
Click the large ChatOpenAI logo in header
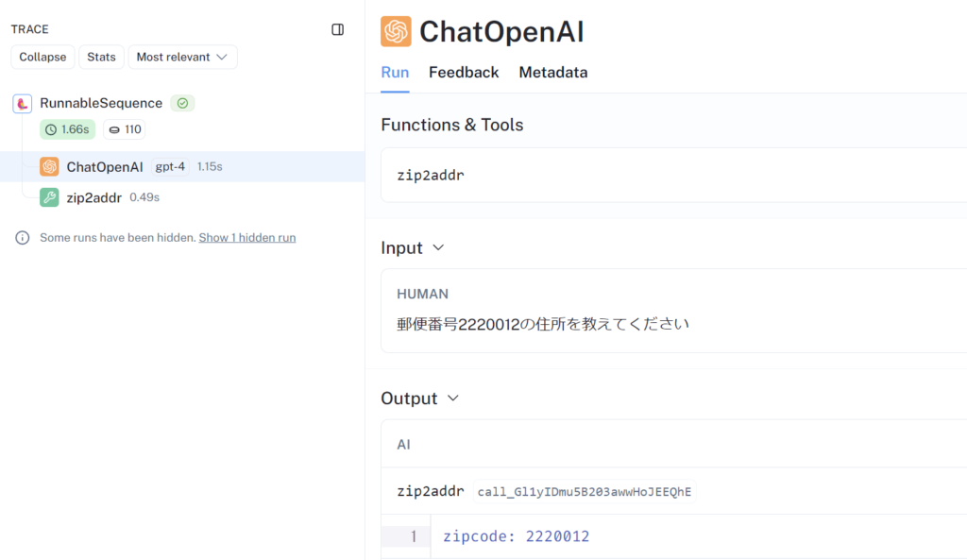click(x=396, y=31)
